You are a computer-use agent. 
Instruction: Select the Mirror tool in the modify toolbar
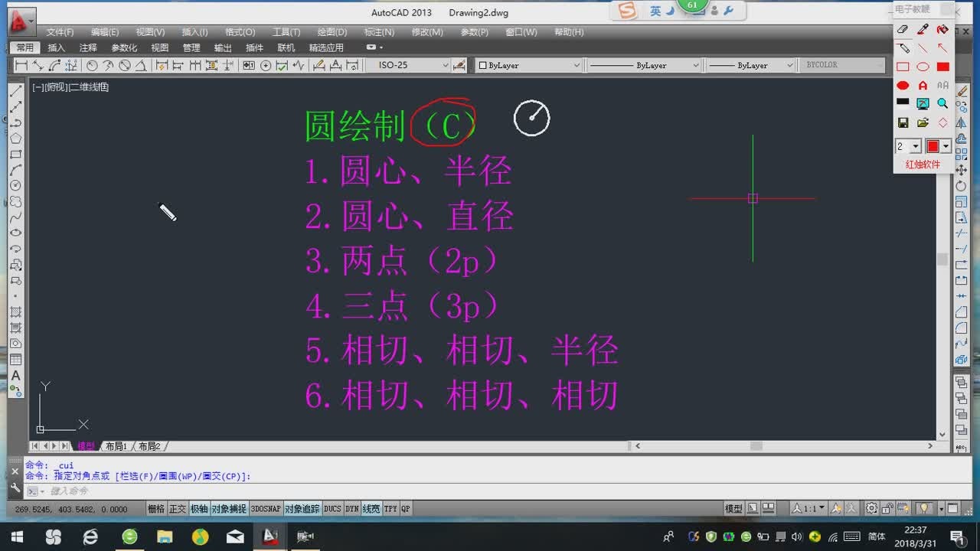[961, 122]
